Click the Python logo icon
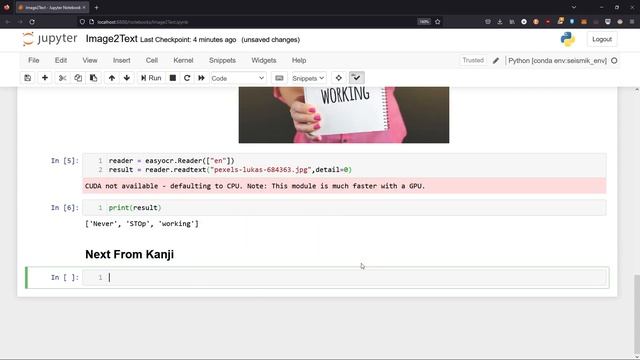Viewport: 640px width, 360px height. click(x=567, y=39)
